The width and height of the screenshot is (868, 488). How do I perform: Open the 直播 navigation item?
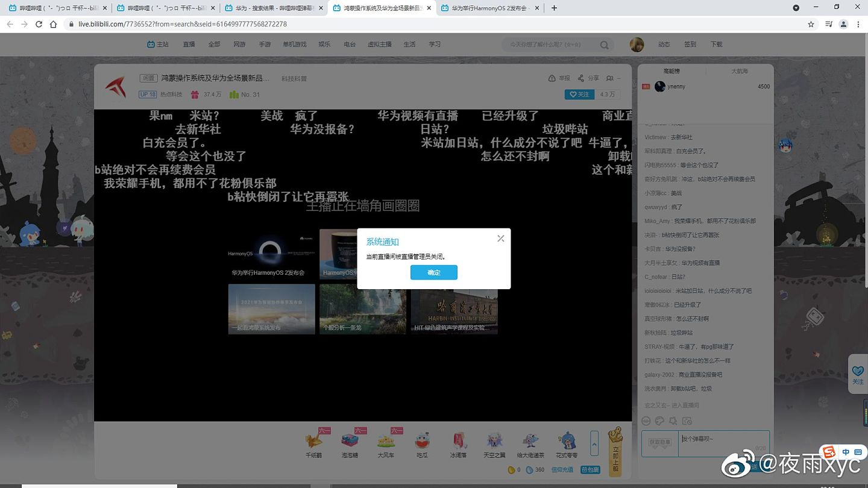pyautogui.click(x=189, y=45)
